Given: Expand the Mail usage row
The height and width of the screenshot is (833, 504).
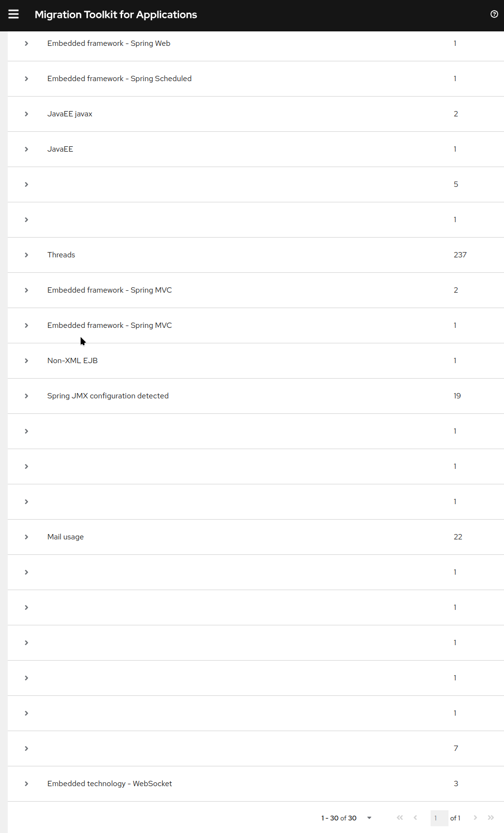Looking at the screenshot, I should click(27, 537).
